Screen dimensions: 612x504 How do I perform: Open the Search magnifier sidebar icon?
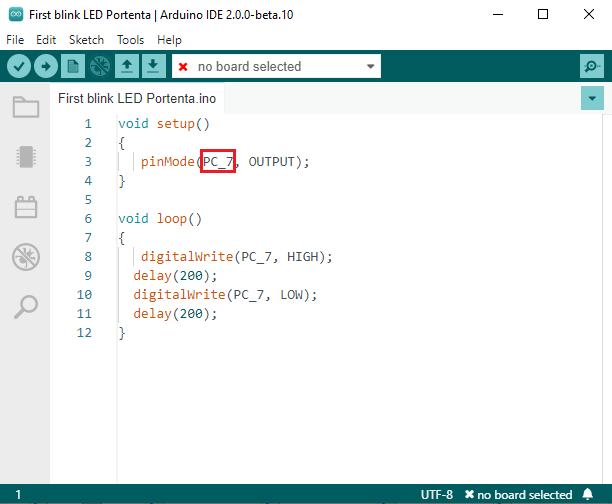[26, 307]
